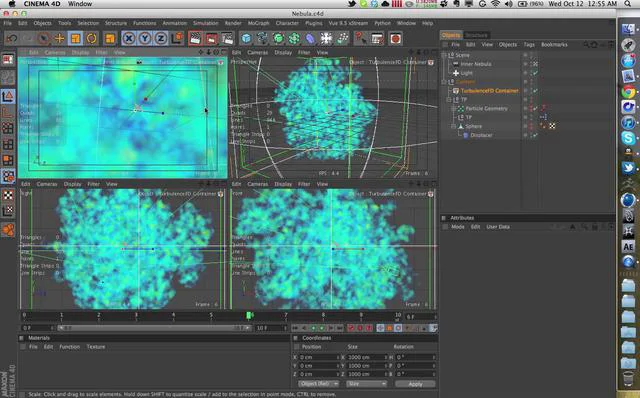The height and width of the screenshot is (398, 640).
Task: Open Chrome from the Dock
Action: pos(628,92)
